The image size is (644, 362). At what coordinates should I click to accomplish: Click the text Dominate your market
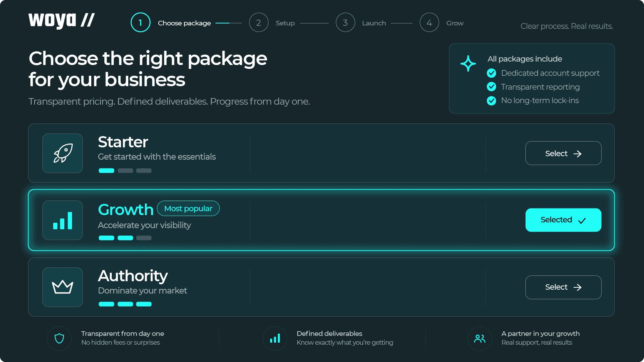pos(143,291)
